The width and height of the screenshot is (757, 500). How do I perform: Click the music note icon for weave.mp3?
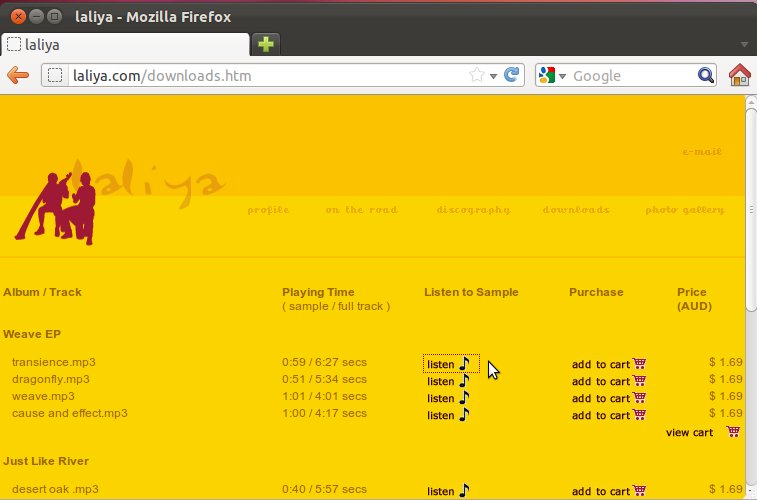point(464,397)
